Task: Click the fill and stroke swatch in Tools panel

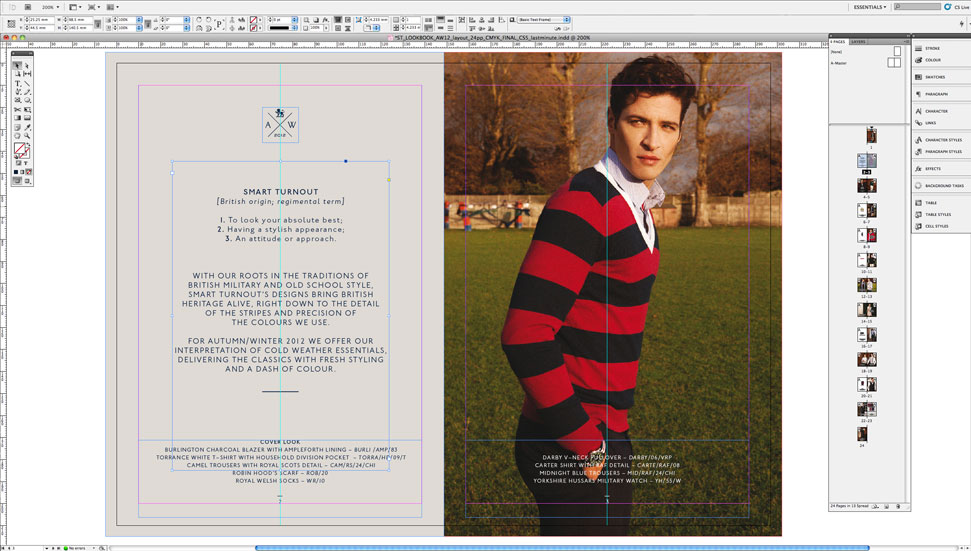Action: coord(20,150)
